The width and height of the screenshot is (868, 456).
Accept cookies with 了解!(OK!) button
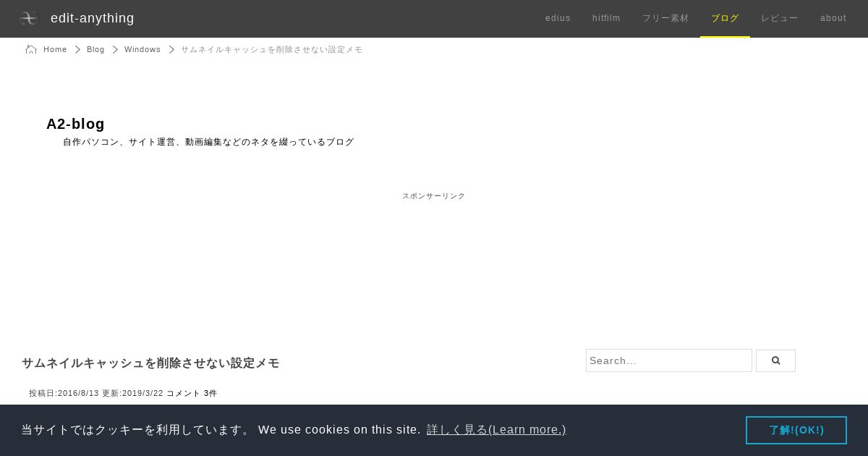(796, 430)
